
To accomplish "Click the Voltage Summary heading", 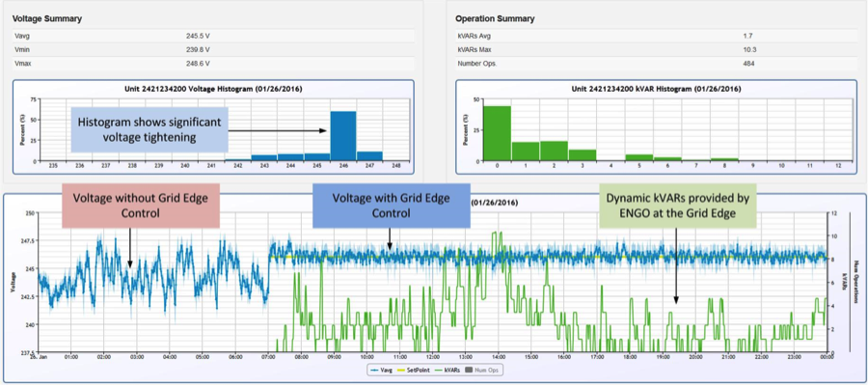I will [46, 18].
